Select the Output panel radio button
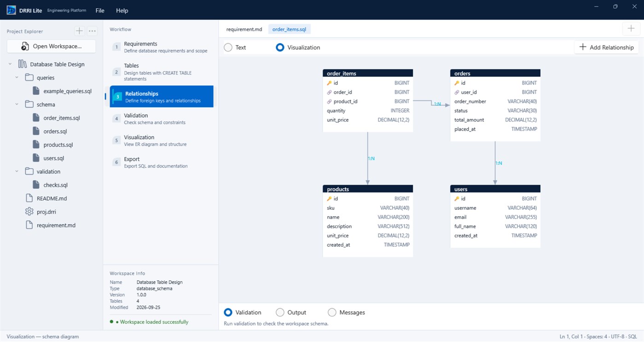 (280, 313)
